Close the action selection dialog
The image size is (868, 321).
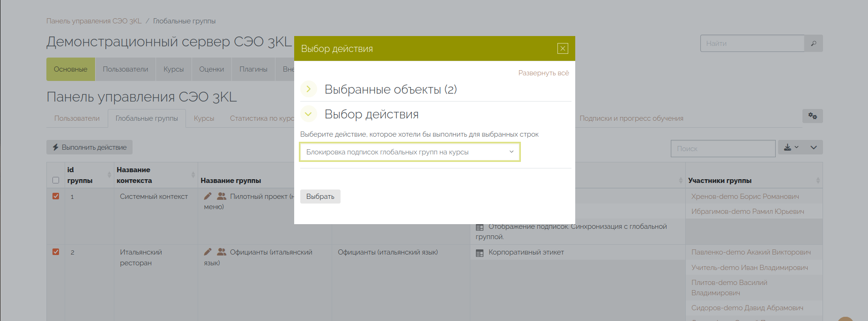(x=563, y=49)
